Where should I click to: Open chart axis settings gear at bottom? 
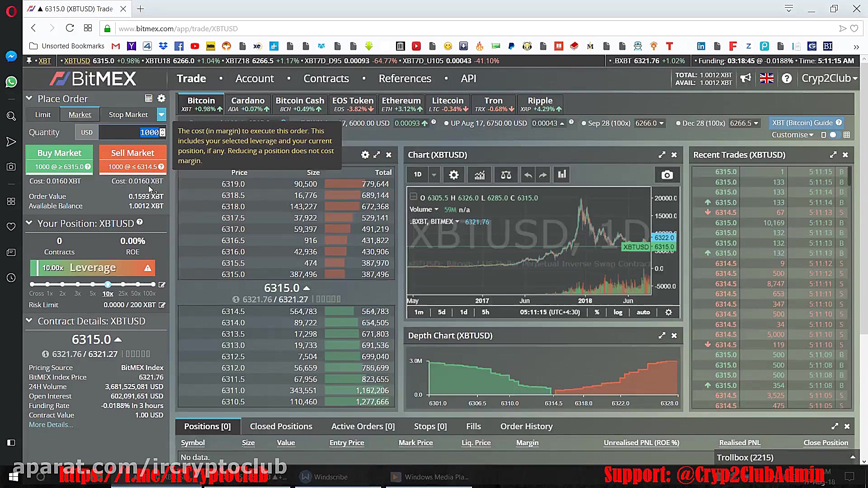(669, 312)
